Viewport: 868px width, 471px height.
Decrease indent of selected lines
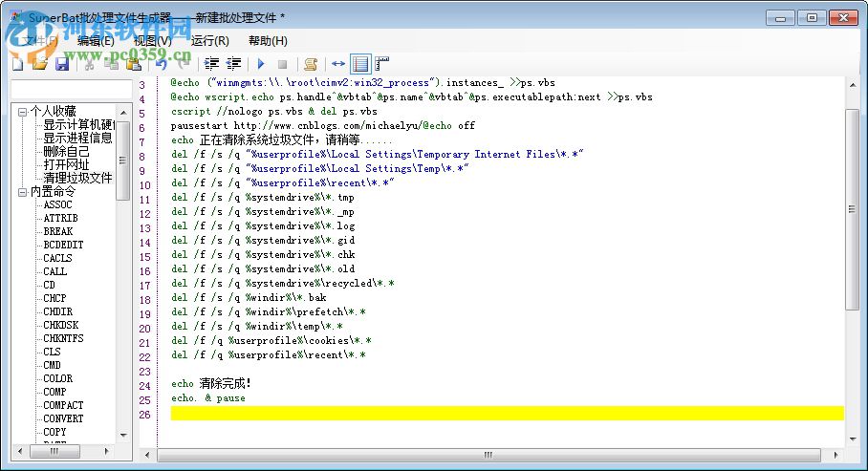(233, 64)
